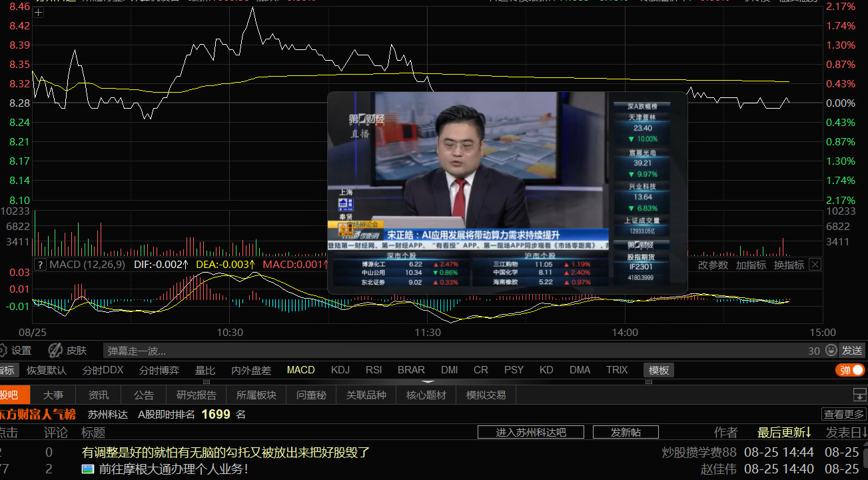Click 查看更多 to see more

coord(843,414)
